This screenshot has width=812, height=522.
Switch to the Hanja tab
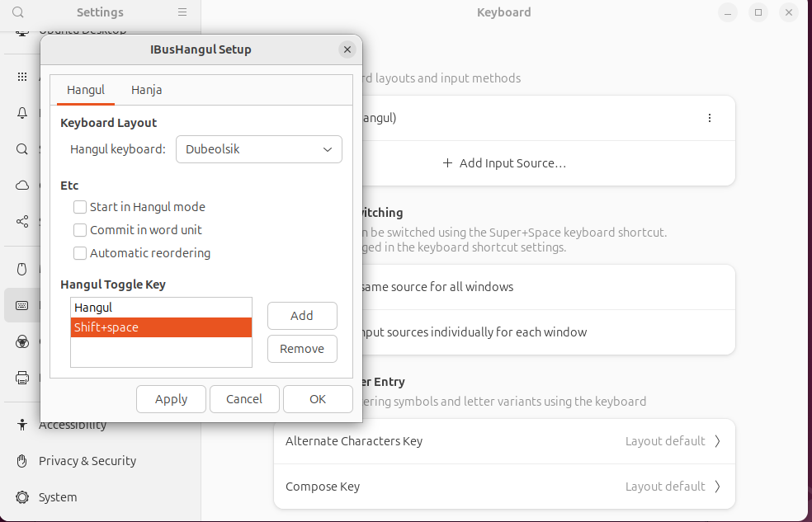click(x=147, y=90)
